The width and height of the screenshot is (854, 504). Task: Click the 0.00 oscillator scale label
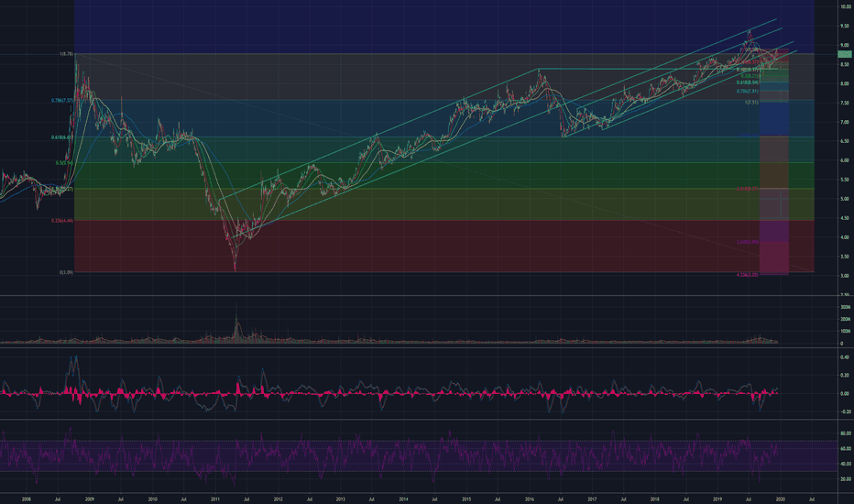pyautogui.click(x=845, y=393)
